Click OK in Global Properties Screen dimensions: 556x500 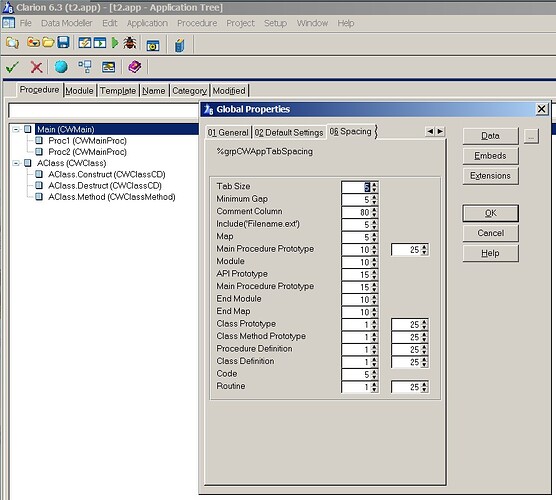coord(490,213)
